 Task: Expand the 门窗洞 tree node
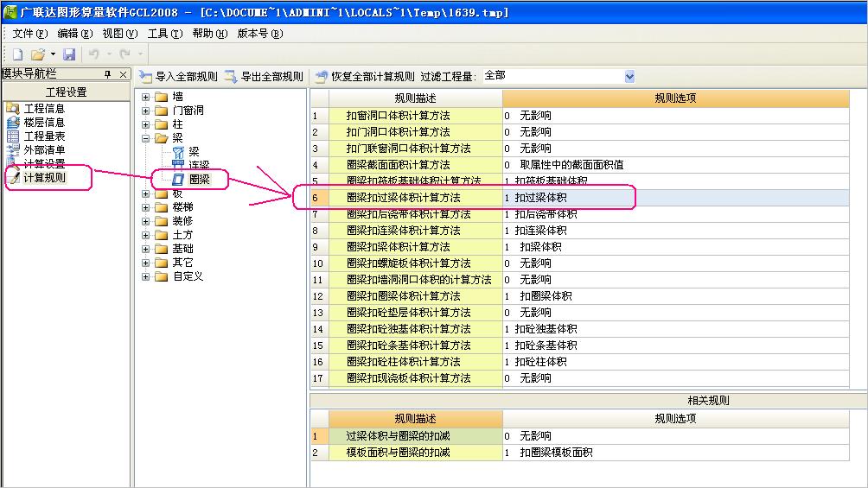coord(145,111)
